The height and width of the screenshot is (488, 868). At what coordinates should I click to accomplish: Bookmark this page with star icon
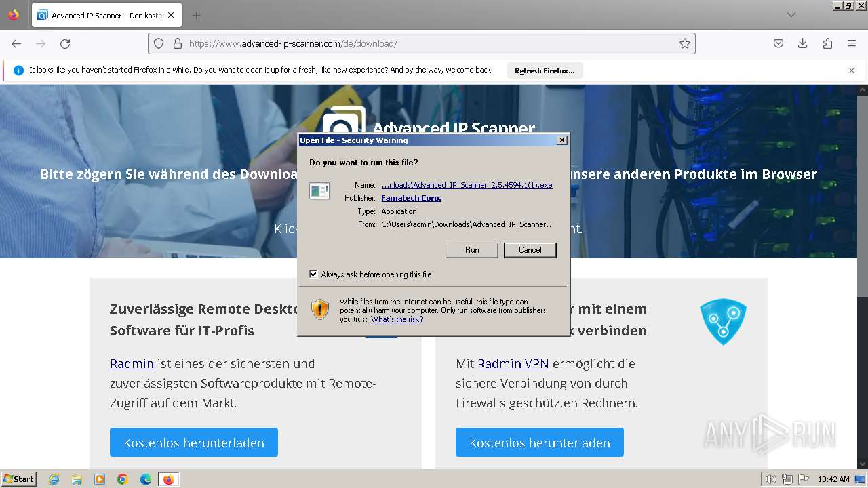[685, 43]
